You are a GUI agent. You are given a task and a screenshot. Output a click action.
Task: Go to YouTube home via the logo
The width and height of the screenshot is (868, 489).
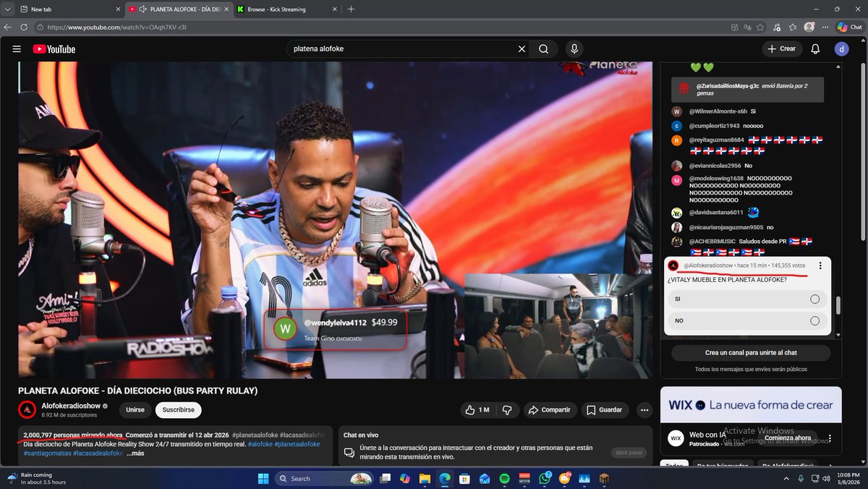[x=54, y=49]
